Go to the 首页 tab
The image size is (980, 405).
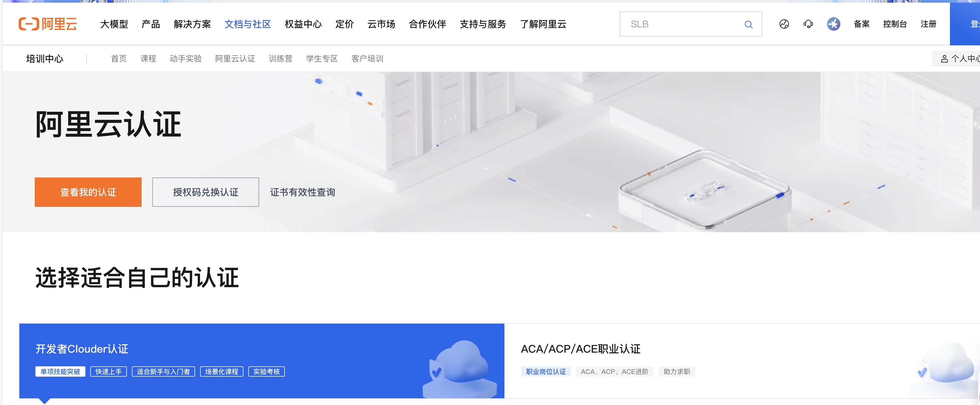[x=119, y=59]
